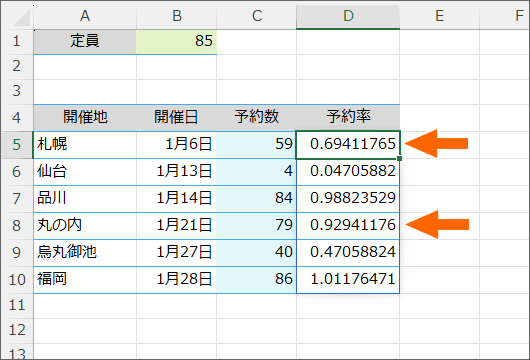Click the date cell 1月21日

click(x=176, y=226)
